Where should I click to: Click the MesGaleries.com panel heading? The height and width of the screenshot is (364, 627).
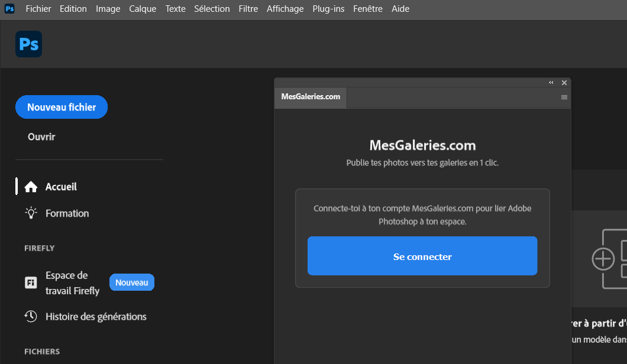point(422,145)
